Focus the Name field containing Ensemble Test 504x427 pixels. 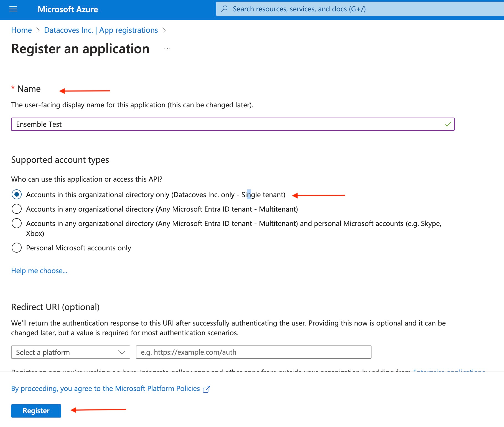[x=233, y=124]
